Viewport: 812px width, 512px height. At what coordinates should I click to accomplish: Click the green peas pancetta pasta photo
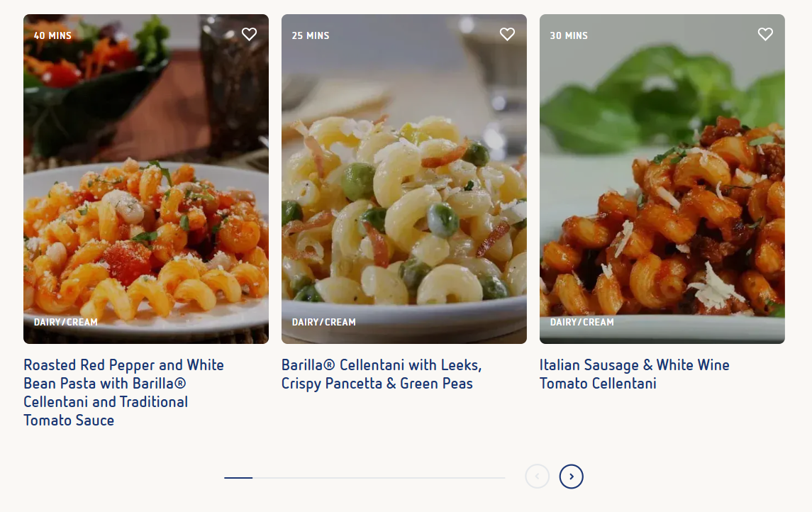pos(404,179)
